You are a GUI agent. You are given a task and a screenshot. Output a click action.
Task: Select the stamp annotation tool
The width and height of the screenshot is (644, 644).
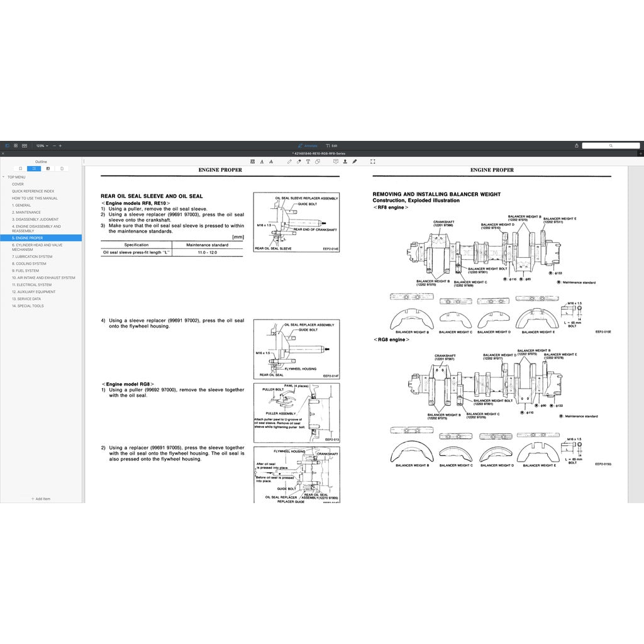[x=345, y=162]
